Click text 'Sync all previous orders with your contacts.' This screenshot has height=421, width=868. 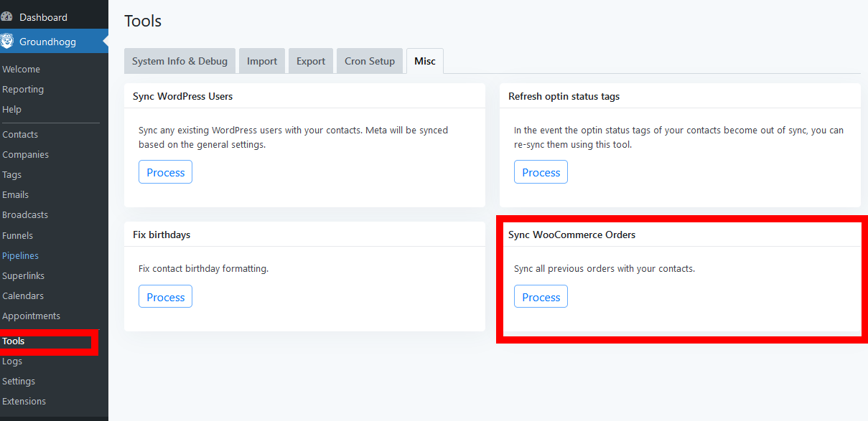pyautogui.click(x=605, y=269)
